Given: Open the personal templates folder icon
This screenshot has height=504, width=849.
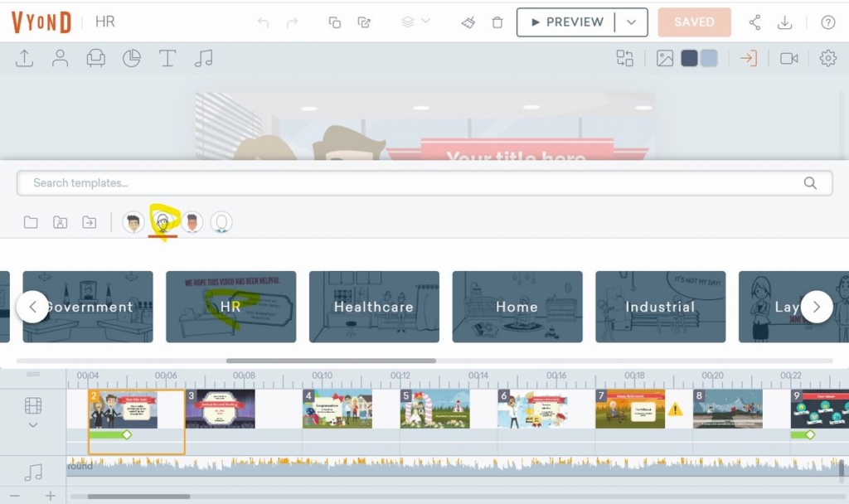Looking at the screenshot, I should pos(60,222).
